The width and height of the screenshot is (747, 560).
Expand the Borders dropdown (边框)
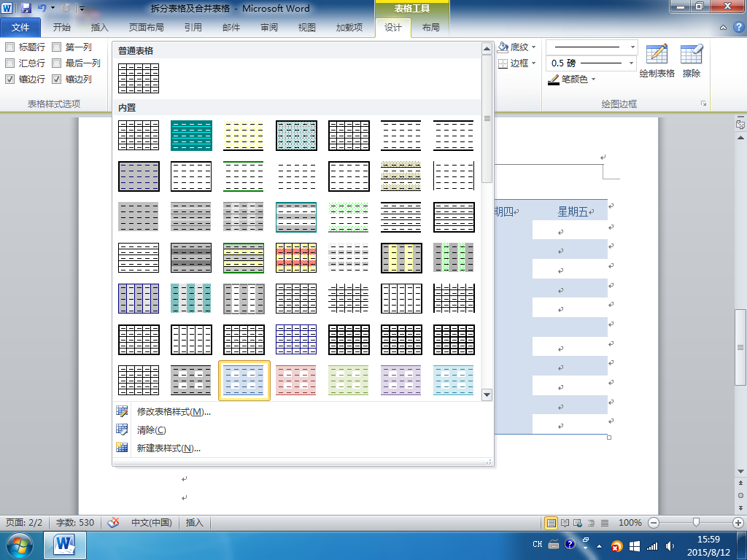click(533, 63)
